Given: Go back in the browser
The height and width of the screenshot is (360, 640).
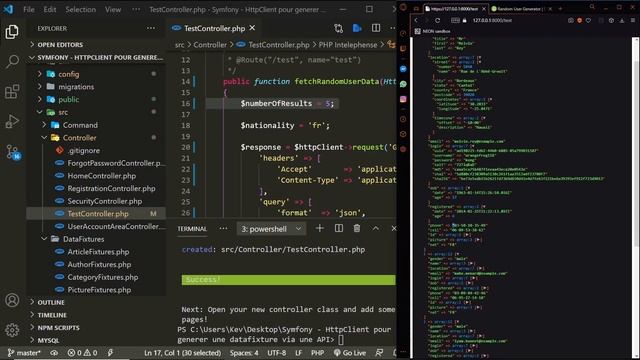Looking at the screenshot, I should click(x=416, y=20).
